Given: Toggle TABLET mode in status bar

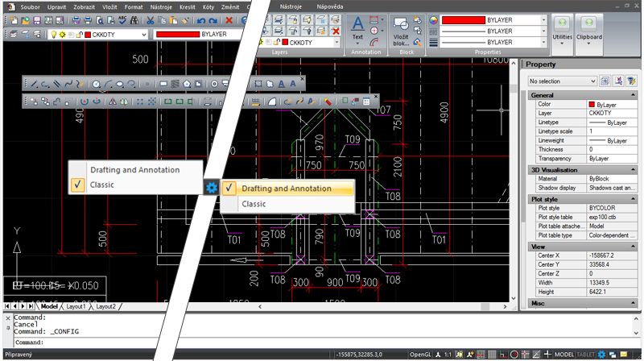Looking at the screenshot, I should (x=586, y=354).
